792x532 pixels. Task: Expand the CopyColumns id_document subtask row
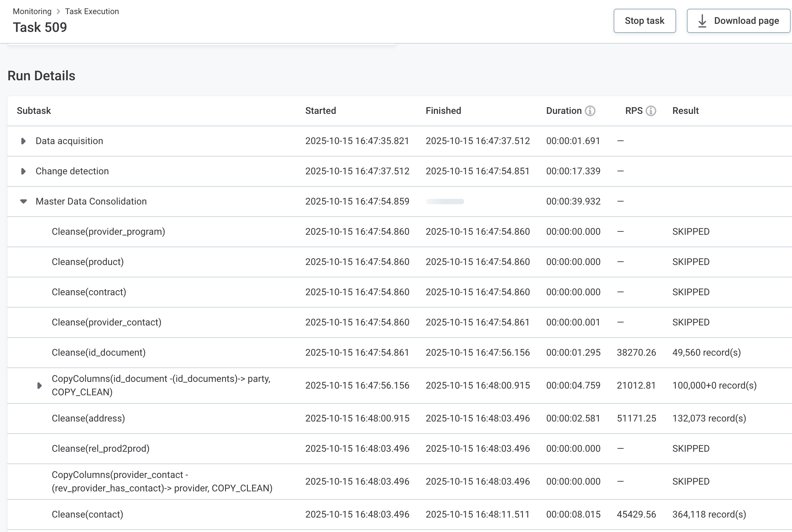pos(39,386)
